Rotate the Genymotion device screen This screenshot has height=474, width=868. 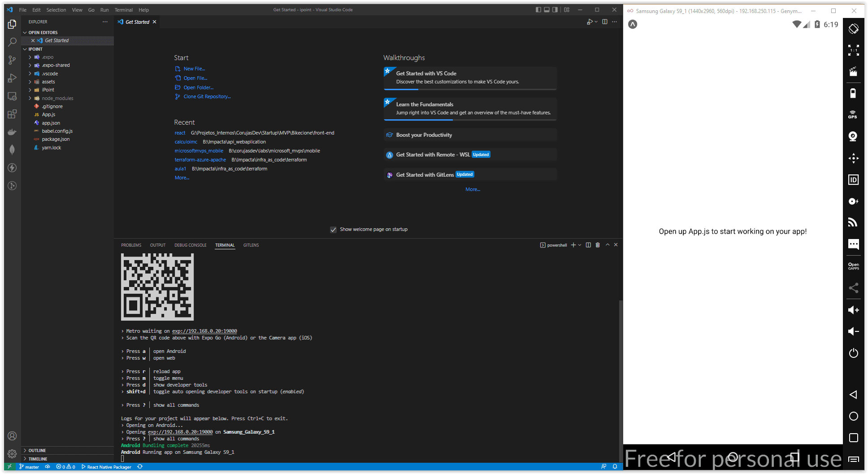(854, 29)
